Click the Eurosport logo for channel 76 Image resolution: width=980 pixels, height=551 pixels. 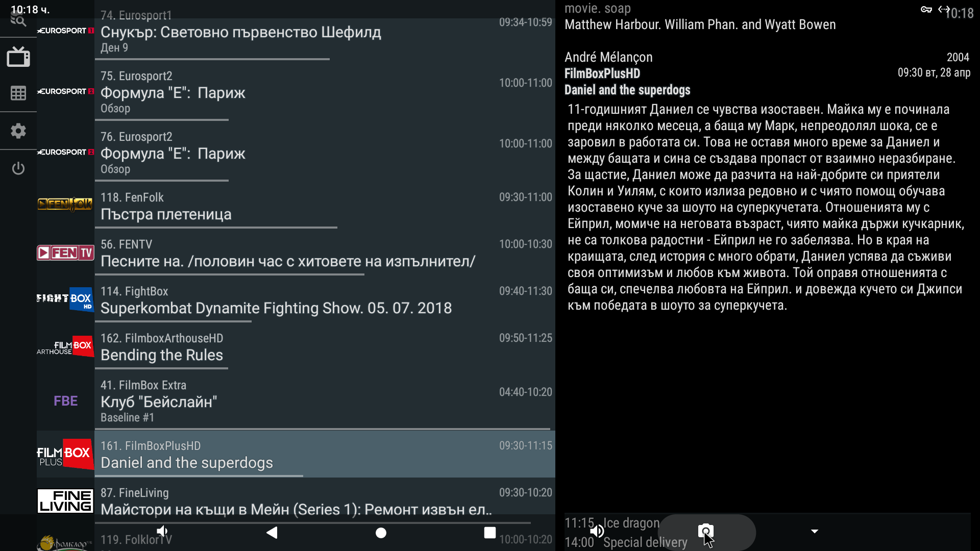pos(65,152)
